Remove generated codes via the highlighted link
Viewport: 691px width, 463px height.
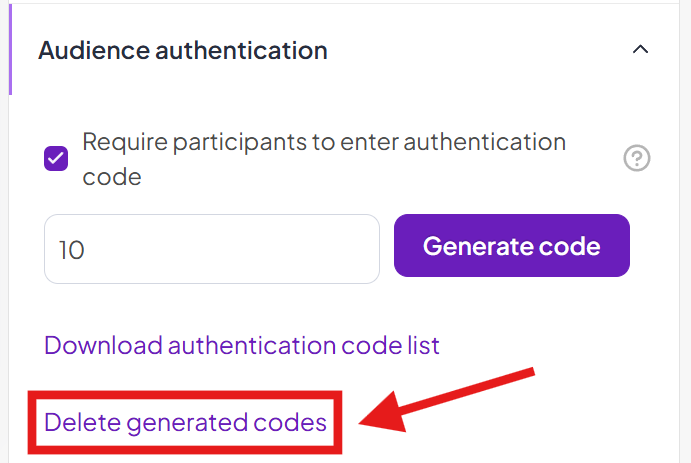click(186, 422)
